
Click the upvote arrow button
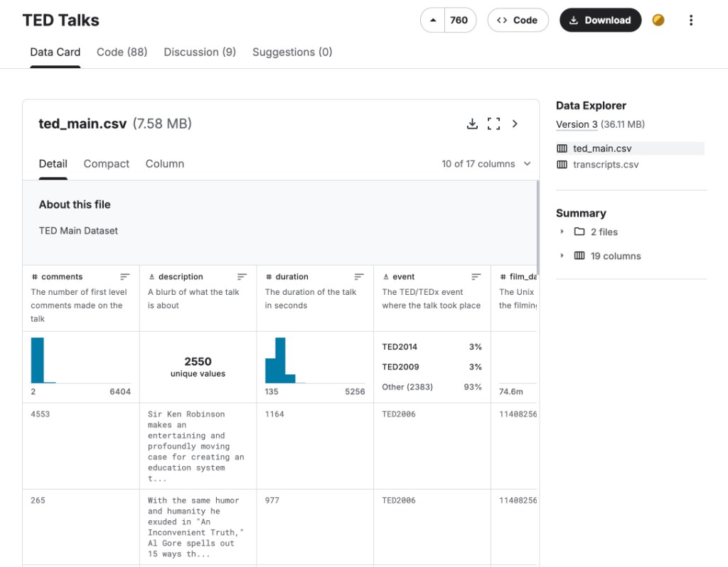pyautogui.click(x=433, y=21)
